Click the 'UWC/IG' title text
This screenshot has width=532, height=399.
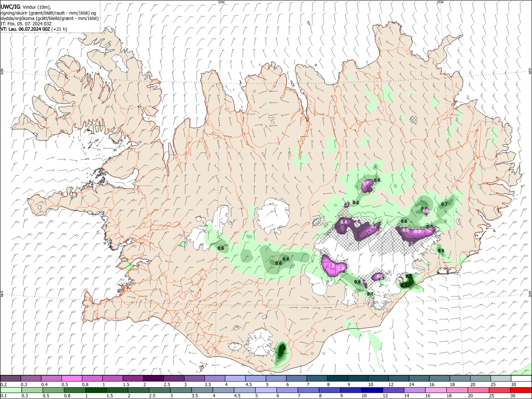(x=10, y=7)
